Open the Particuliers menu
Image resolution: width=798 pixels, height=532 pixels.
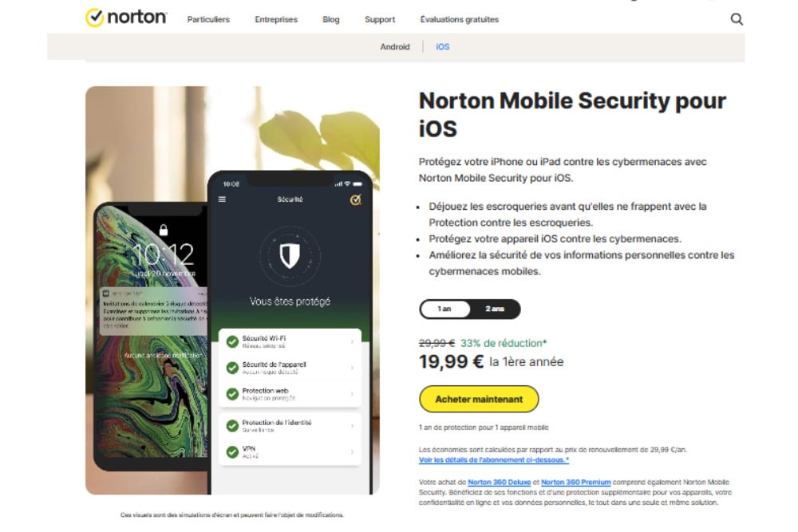[208, 19]
